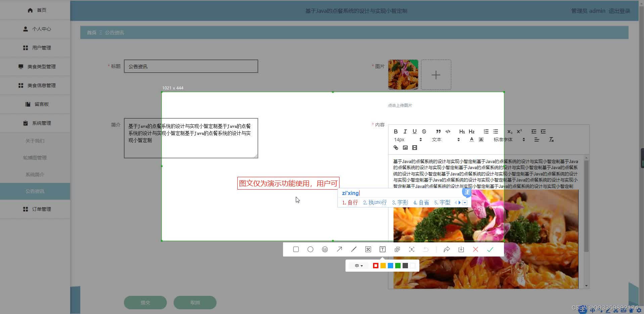Save the screenshot to file

click(x=461, y=249)
